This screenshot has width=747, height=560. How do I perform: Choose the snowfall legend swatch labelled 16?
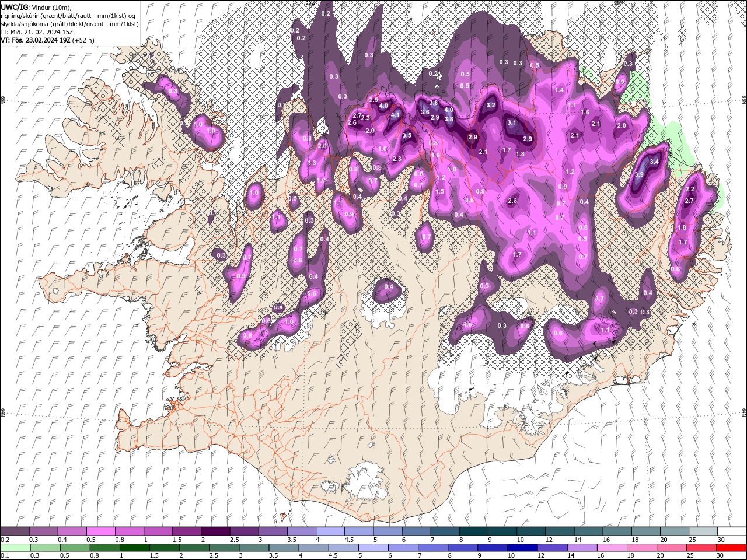(616, 531)
